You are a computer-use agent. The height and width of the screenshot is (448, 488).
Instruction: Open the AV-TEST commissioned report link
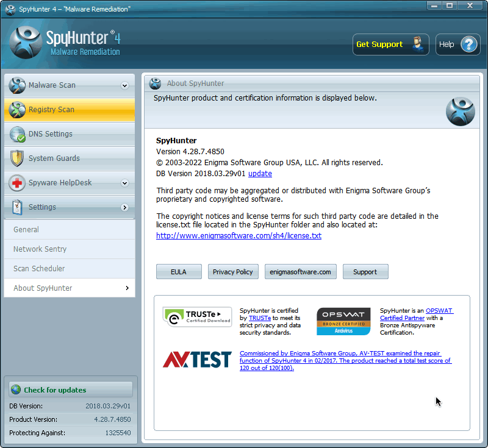[x=345, y=361]
